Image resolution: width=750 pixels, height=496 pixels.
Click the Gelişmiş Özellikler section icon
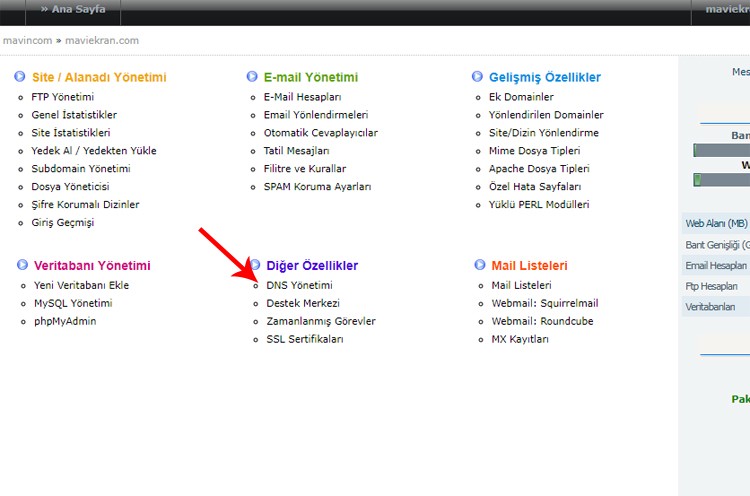pyautogui.click(x=479, y=77)
